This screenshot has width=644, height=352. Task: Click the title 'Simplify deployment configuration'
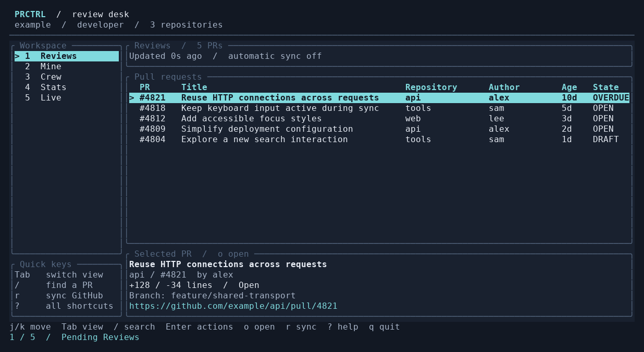[267, 129]
